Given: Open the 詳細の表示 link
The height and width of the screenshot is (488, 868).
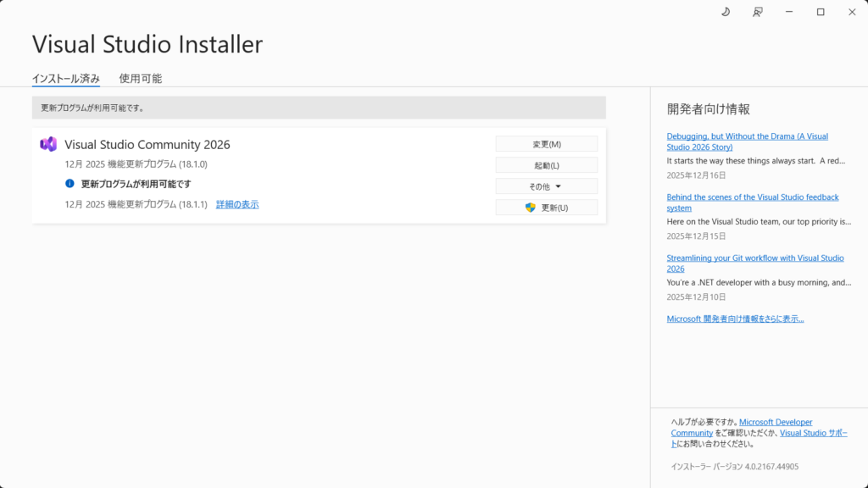Looking at the screenshot, I should point(237,204).
